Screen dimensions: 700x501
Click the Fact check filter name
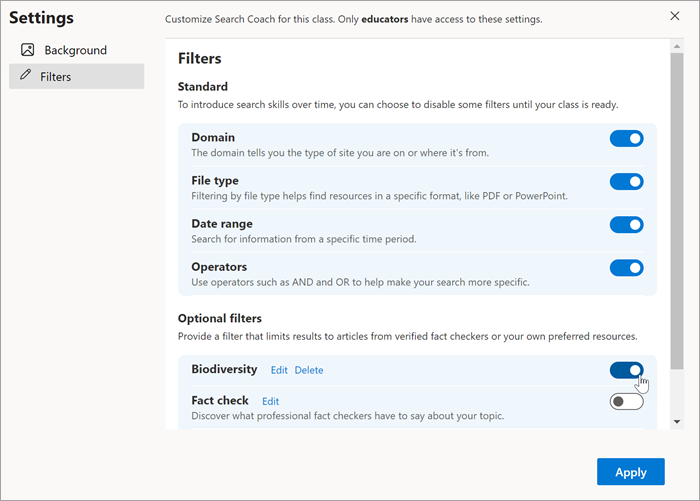220,401
